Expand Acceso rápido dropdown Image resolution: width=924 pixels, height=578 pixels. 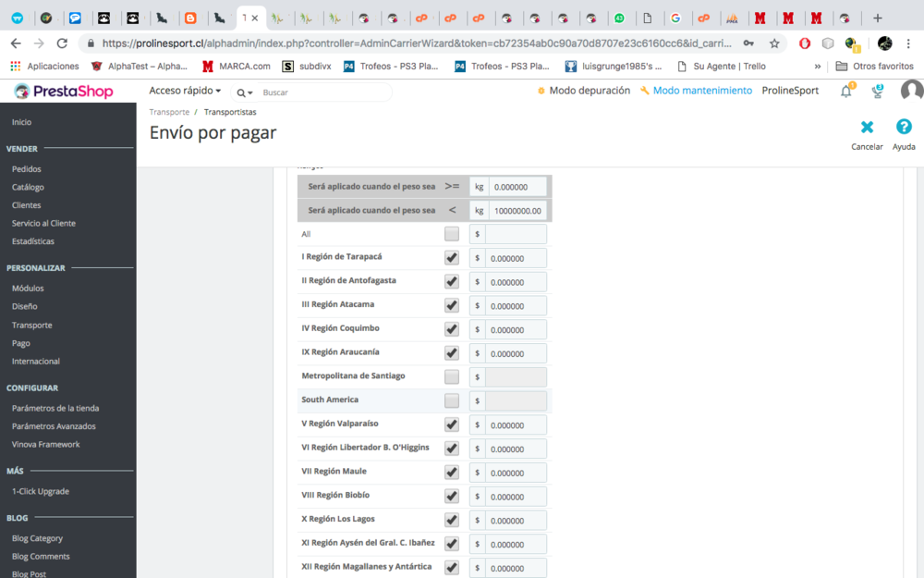point(185,91)
